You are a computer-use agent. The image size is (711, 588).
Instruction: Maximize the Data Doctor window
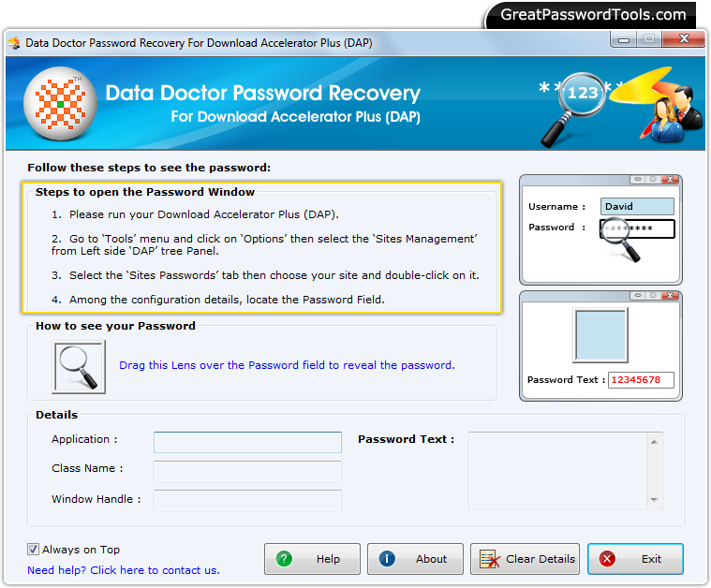point(649,39)
